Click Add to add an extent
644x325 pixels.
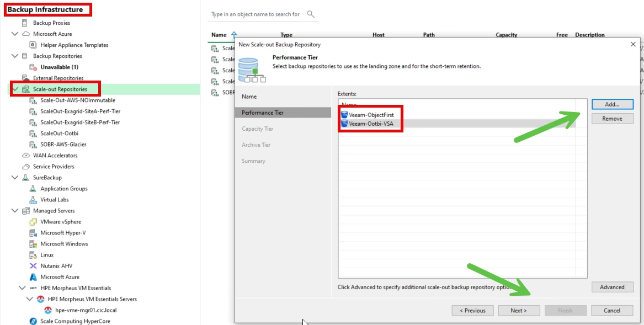(x=613, y=104)
